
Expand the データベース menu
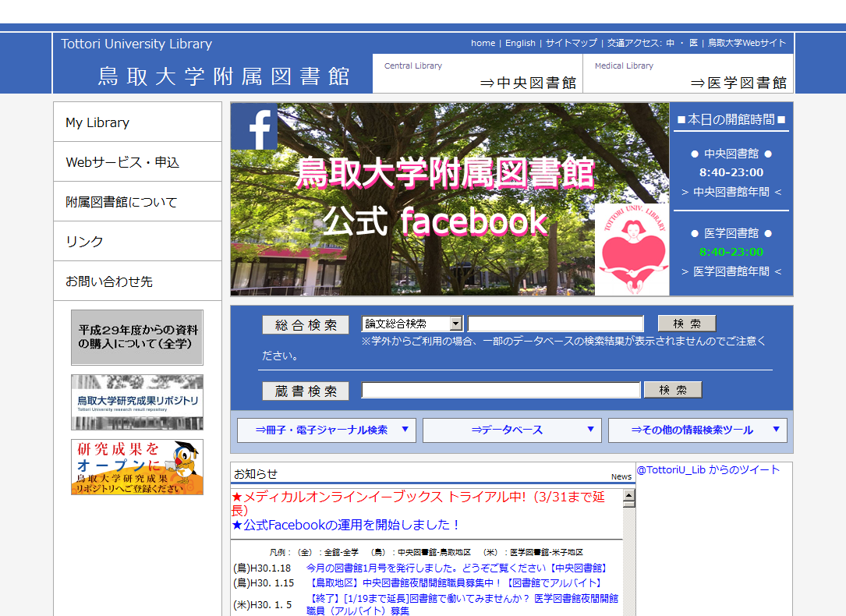512,430
